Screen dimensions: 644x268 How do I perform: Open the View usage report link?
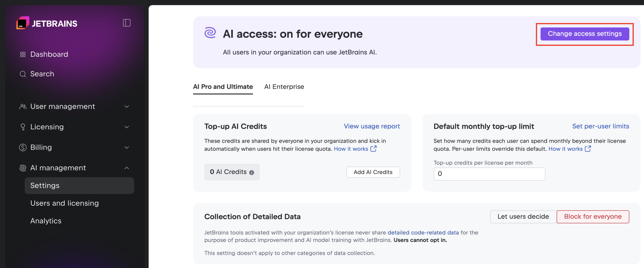coord(372,126)
